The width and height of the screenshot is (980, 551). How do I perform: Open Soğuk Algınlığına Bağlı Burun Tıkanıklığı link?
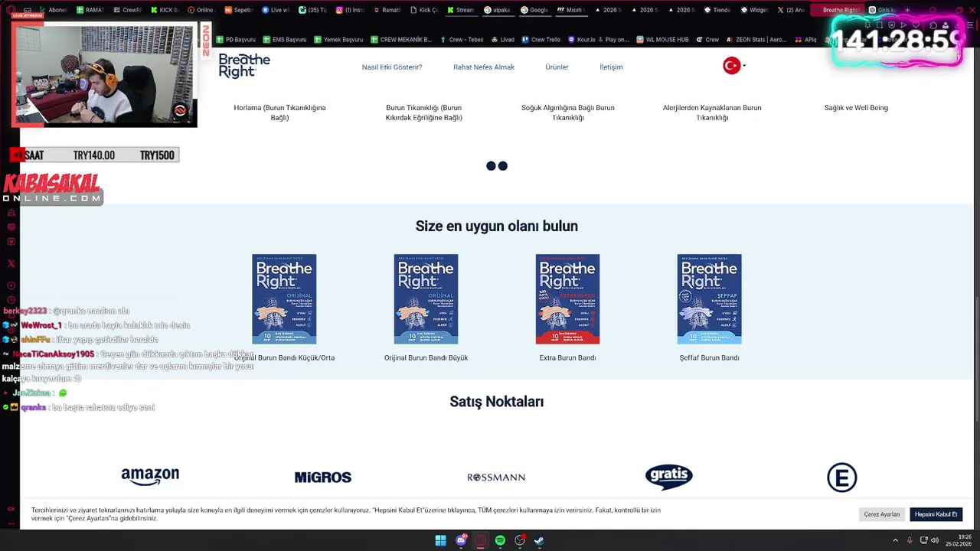[568, 112]
